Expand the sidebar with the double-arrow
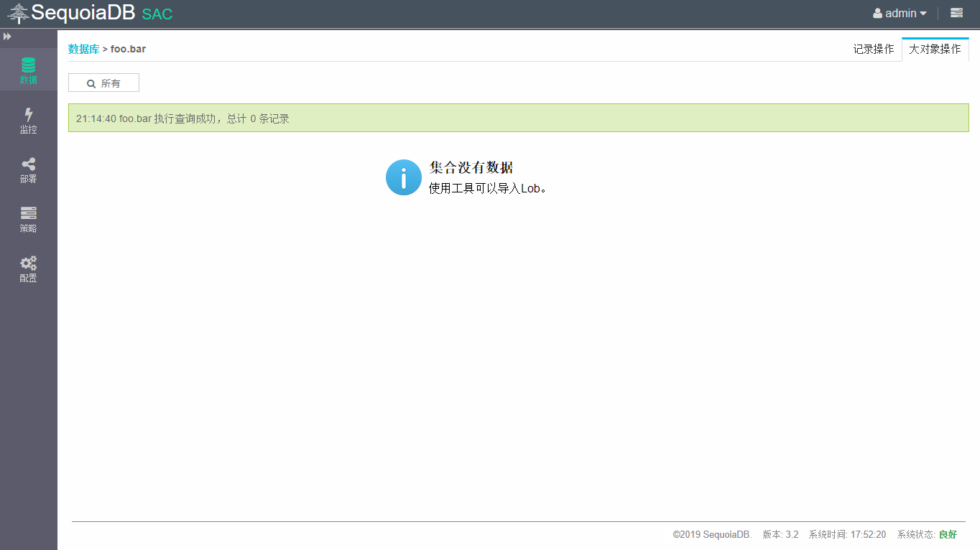980x550 pixels. tap(7, 36)
